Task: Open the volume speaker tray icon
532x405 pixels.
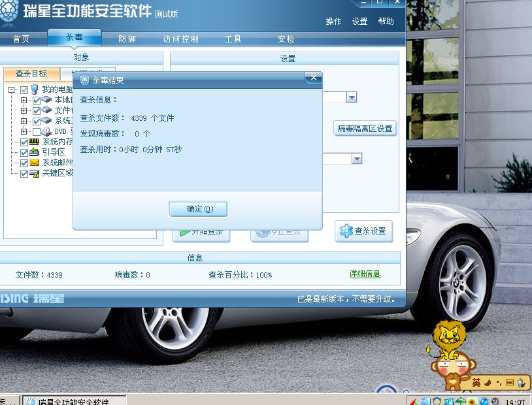Action: coord(495,402)
